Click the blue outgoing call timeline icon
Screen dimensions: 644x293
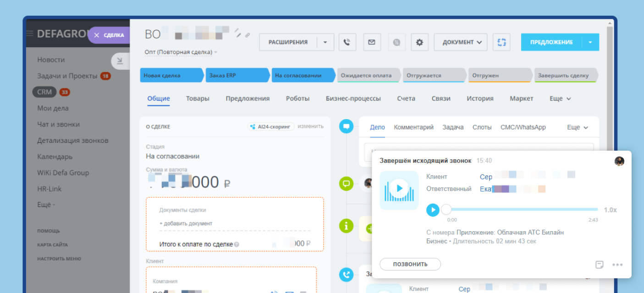346,275
